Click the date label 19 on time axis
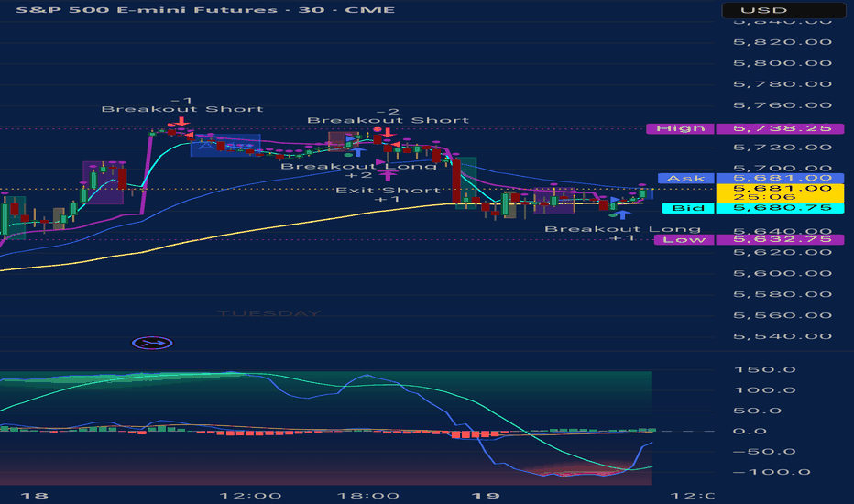Viewport: 854px width, 504px height. tap(486, 496)
